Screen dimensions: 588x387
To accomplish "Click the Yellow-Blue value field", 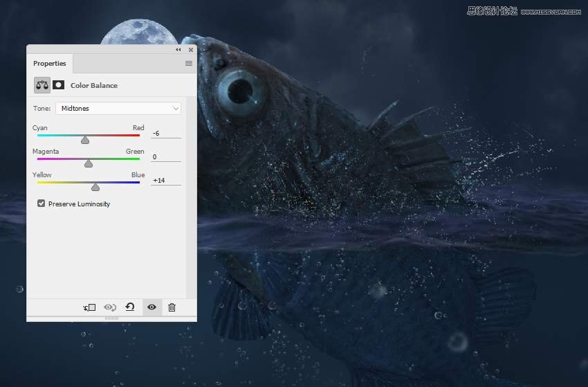I will pyautogui.click(x=165, y=180).
